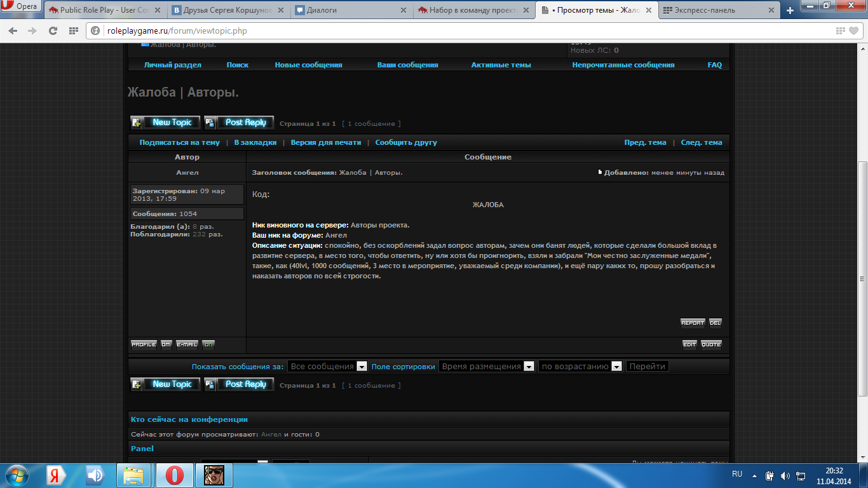This screenshot has height=488, width=868.
Task: Close the Экспресс-панель tab
Action: tap(771, 10)
